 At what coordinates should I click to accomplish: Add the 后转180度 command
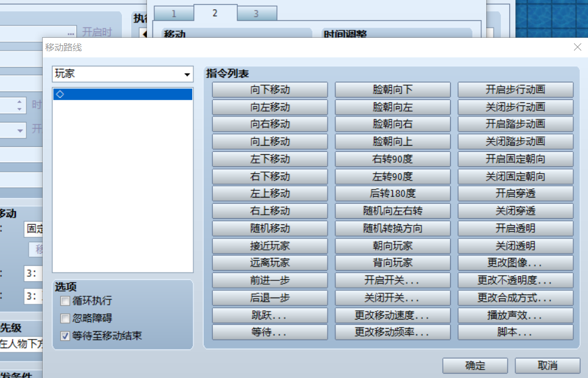click(393, 193)
